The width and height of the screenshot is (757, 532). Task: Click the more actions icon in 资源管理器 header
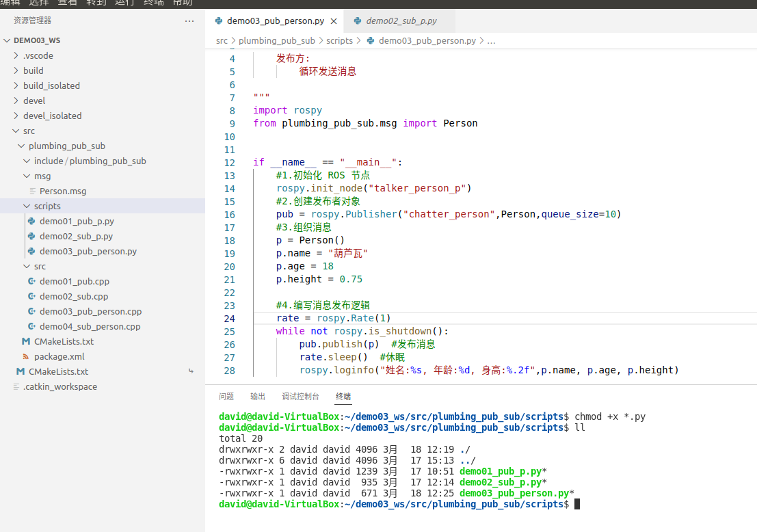[189, 21]
